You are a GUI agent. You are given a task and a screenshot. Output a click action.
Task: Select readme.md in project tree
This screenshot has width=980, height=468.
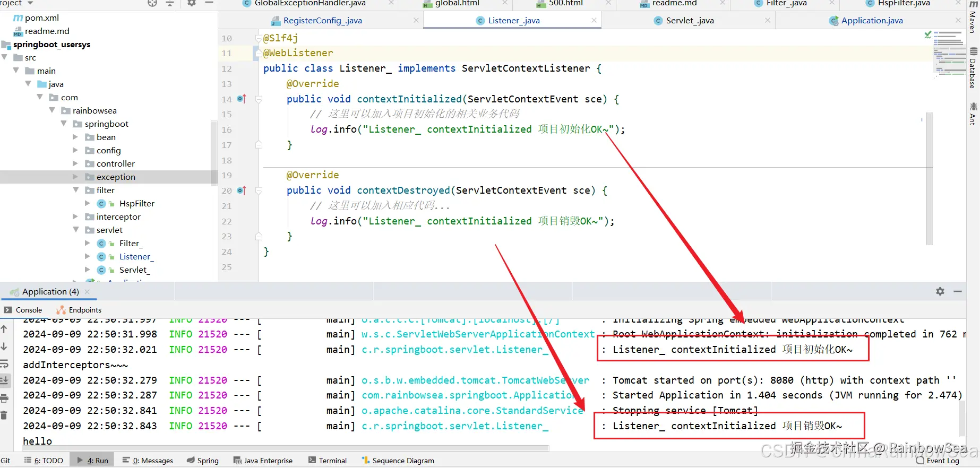click(47, 31)
